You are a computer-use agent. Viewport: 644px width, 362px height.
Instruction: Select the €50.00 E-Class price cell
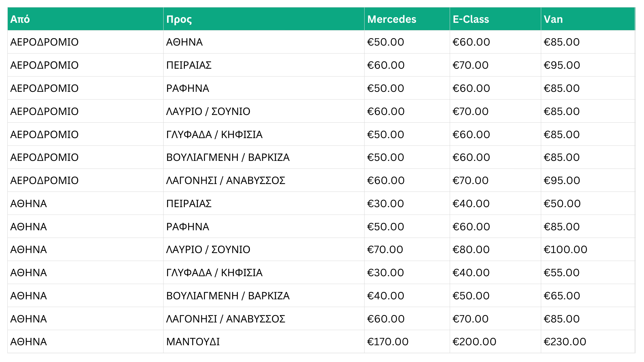coord(471,296)
